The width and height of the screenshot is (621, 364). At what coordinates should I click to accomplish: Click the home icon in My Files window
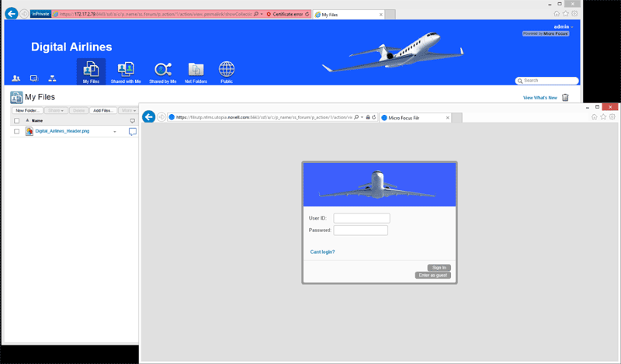click(x=557, y=13)
